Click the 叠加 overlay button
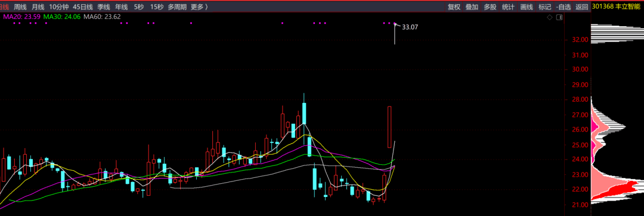Image resolution: width=644 pixels, height=216 pixels. click(472, 7)
